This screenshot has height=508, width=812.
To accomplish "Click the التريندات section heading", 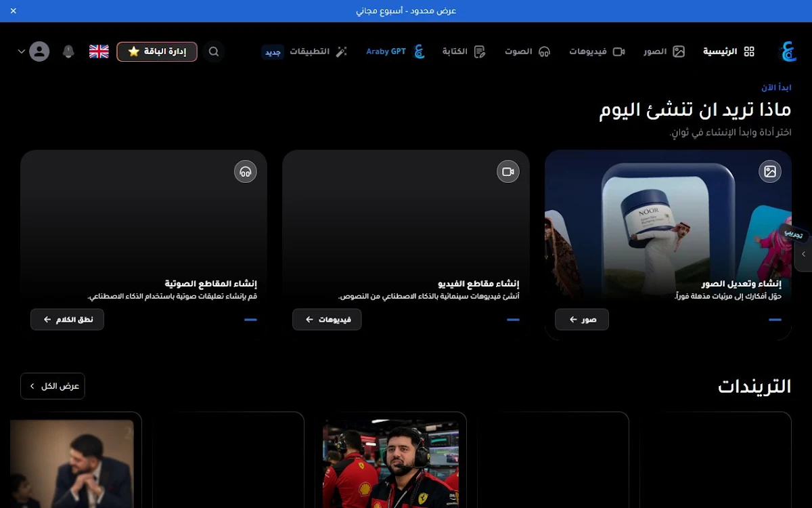I will tap(754, 387).
